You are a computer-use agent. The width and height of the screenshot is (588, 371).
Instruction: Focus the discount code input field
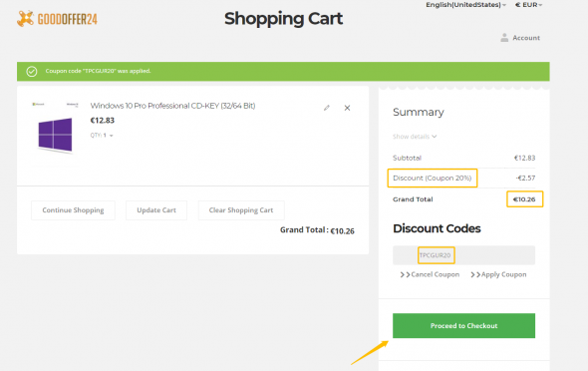pyautogui.click(x=463, y=255)
